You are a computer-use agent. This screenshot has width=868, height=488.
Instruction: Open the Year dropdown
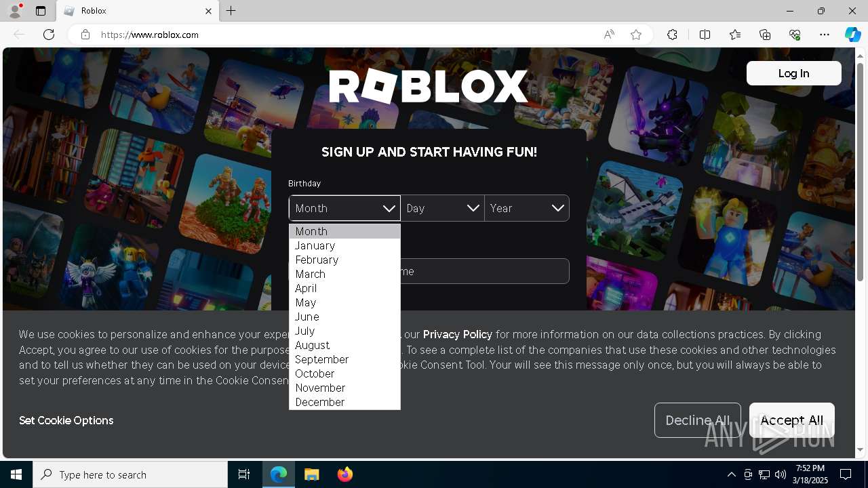tap(527, 208)
